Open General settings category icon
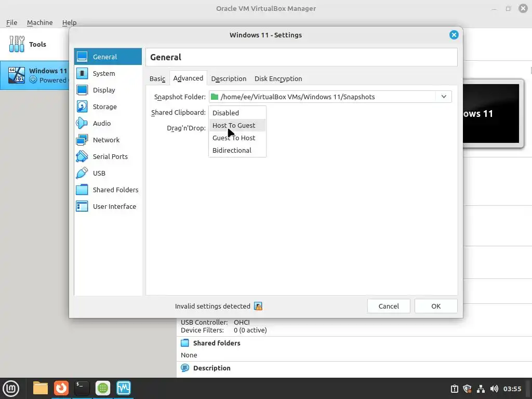 [82, 57]
